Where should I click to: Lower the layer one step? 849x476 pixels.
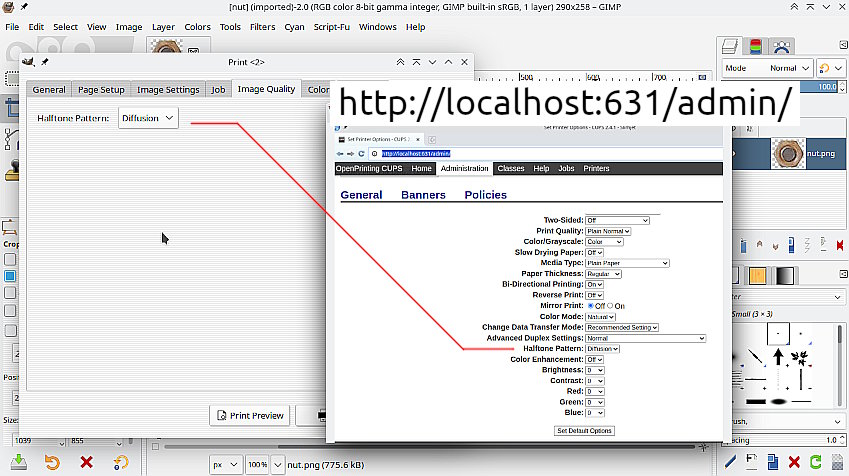pyautogui.click(x=775, y=246)
